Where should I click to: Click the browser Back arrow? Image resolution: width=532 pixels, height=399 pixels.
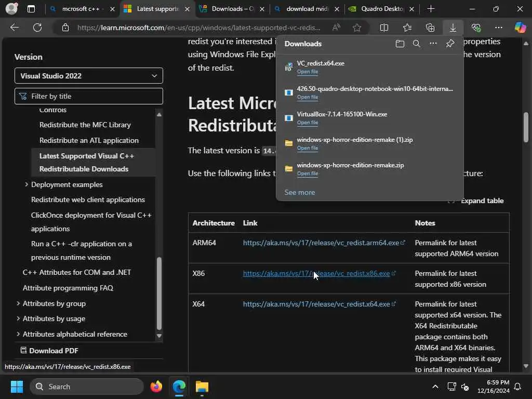[14, 28]
